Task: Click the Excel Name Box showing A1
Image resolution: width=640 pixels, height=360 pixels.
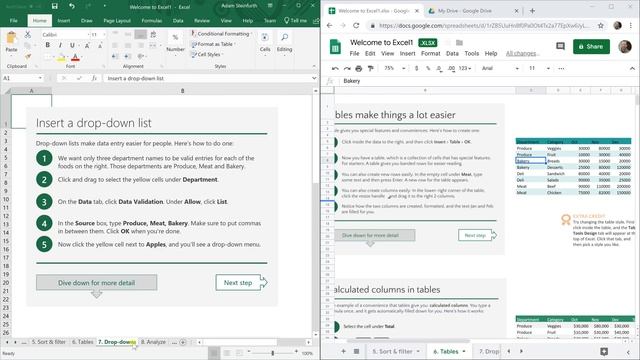Action: point(22,78)
